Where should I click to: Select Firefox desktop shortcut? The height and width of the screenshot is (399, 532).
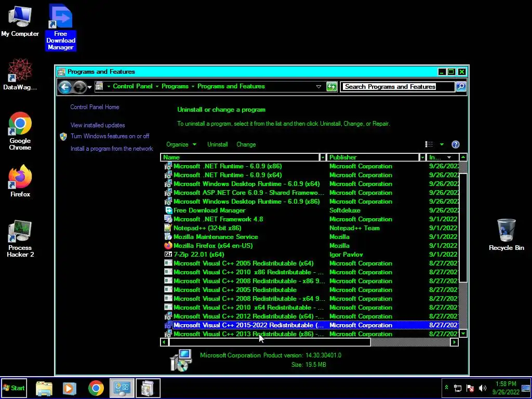coord(20,181)
